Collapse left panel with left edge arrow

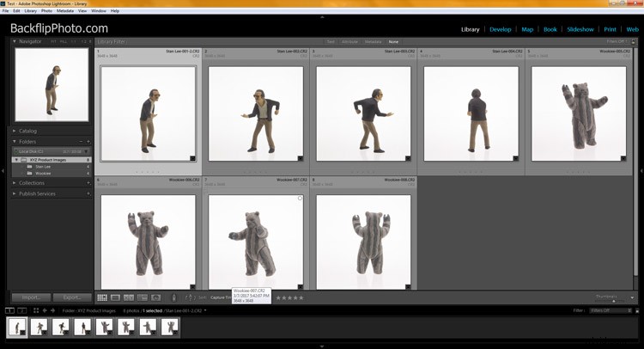tap(3, 170)
